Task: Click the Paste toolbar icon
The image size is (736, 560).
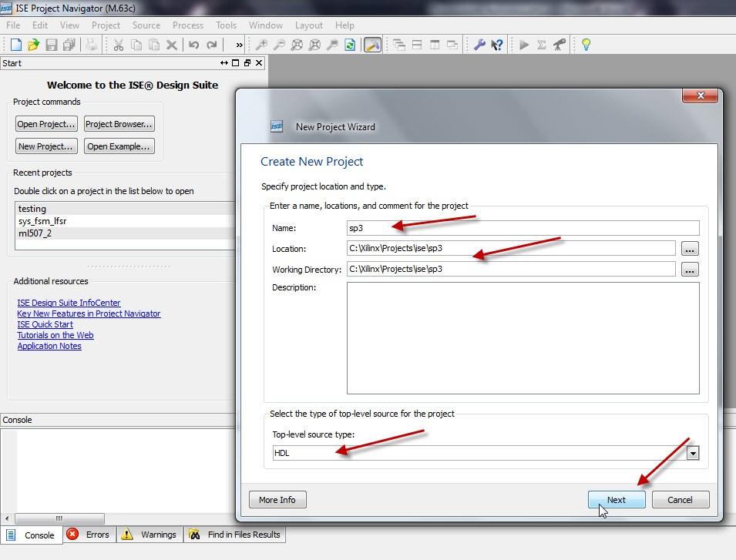Action: [154, 45]
